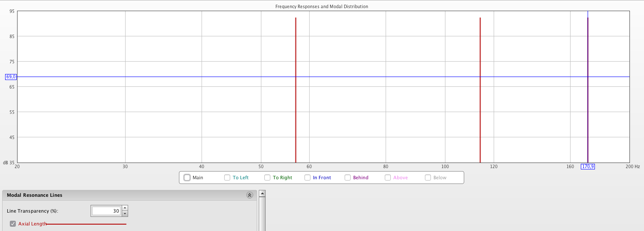The height and width of the screenshot is (231, 644).
Task: Collapse the Modal Resonance Lines panel
Action: [x=249, y=195]
